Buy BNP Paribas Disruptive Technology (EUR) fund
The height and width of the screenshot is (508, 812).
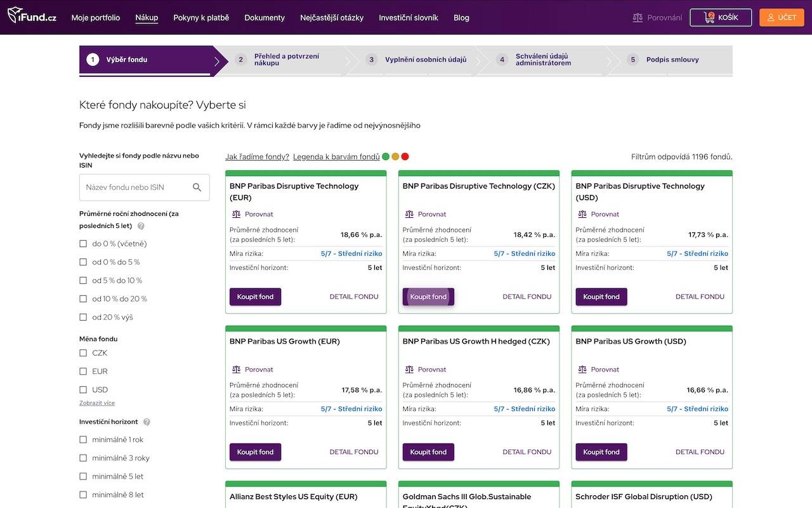(x=255, y=297)
